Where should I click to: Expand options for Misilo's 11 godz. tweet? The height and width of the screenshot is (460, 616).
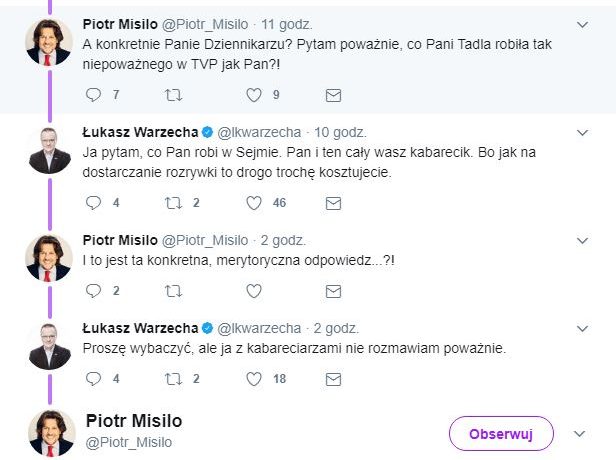pyautogui.click(x=584, y=23)
